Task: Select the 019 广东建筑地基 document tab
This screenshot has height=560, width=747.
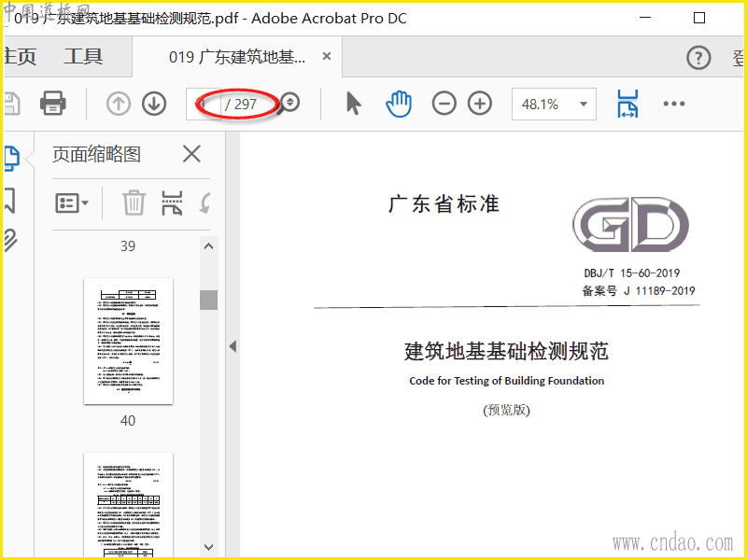Action: (x=237, y=57)
